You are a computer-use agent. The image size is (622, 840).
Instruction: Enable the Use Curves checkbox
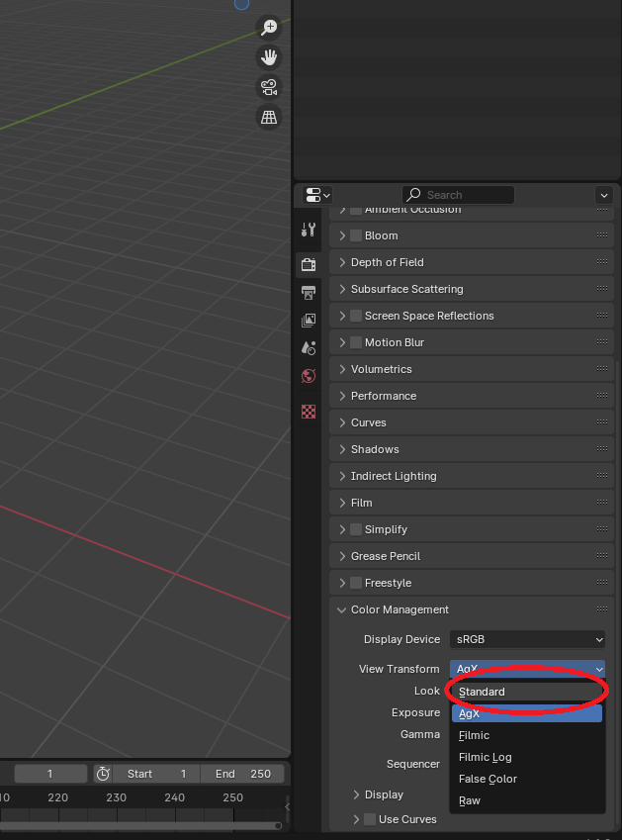coord(370,819)
